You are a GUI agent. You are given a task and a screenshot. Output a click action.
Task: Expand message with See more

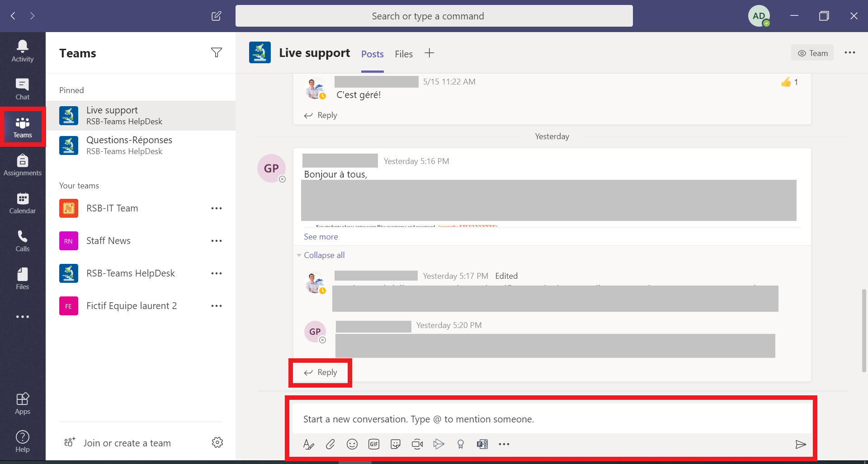(x=321, y=237)
